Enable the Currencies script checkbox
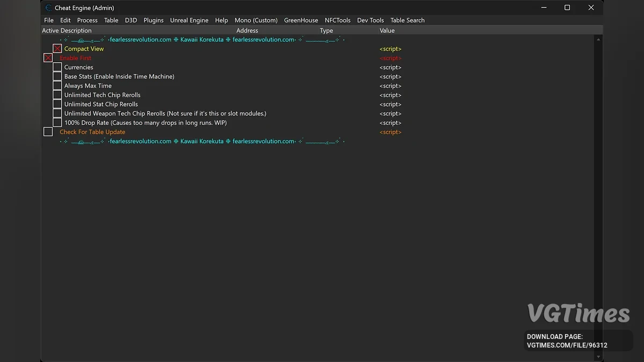Screen dimensions: 644x362 pyautogui.click(x=57, y=67)
